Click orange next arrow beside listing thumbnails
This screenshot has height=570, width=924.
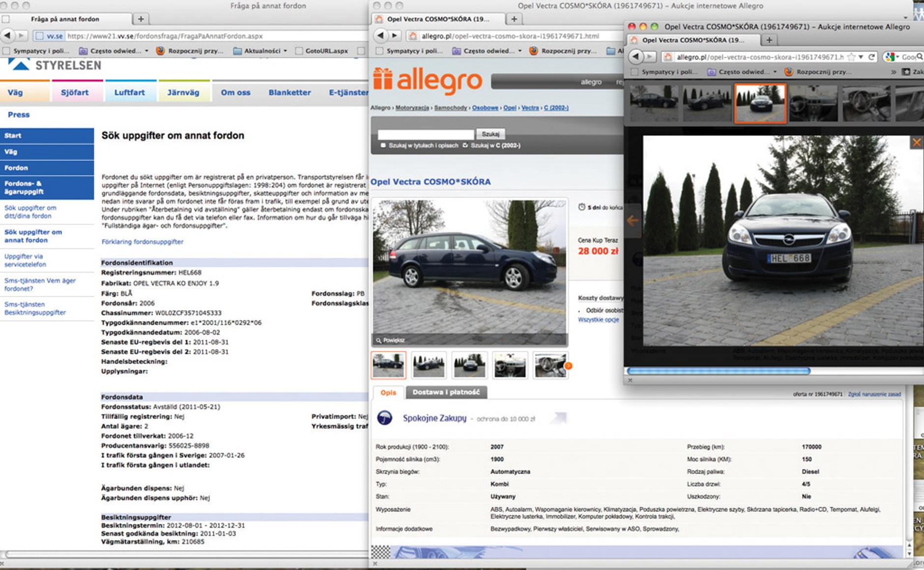tap(569, 366)
